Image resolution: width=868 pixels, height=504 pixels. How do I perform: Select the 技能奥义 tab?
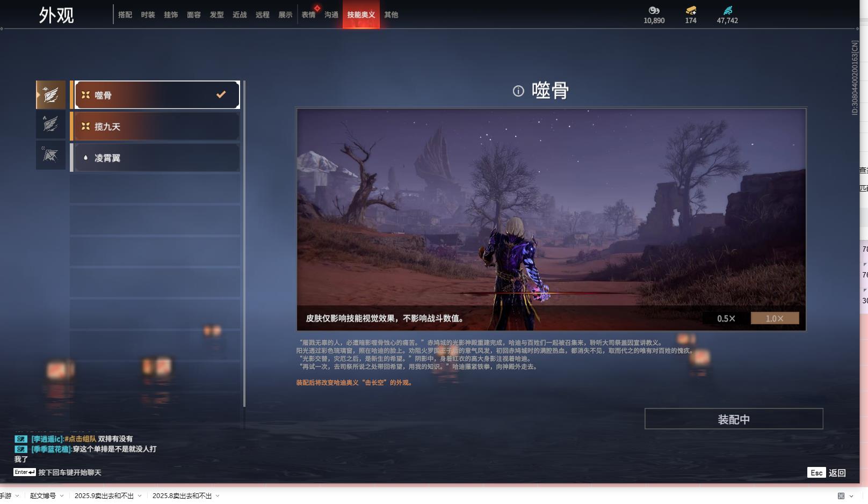click(361, 14)
